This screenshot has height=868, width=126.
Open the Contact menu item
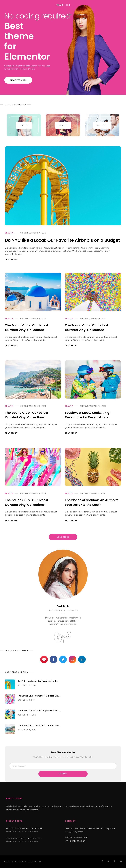click(x=81, y=15)
